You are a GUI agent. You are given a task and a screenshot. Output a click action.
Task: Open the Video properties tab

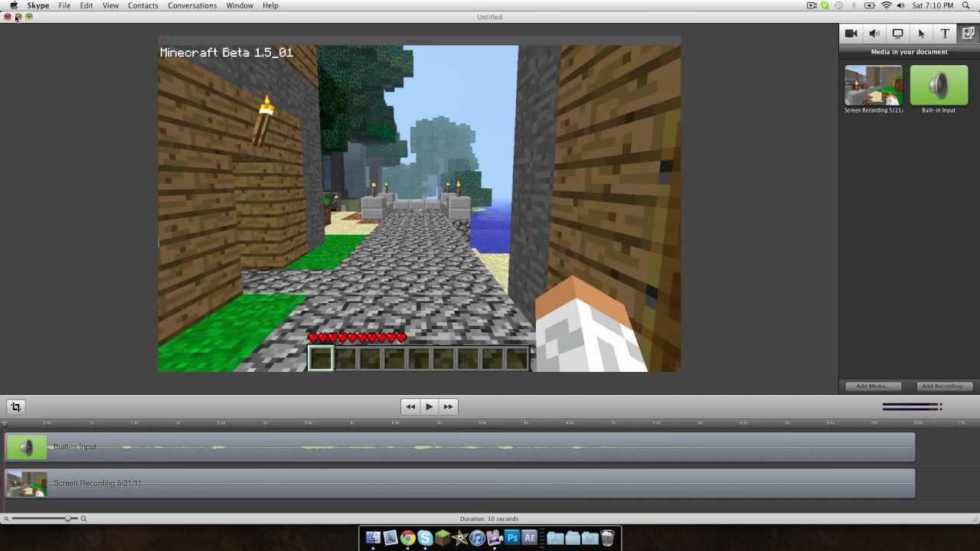(851, 34)
